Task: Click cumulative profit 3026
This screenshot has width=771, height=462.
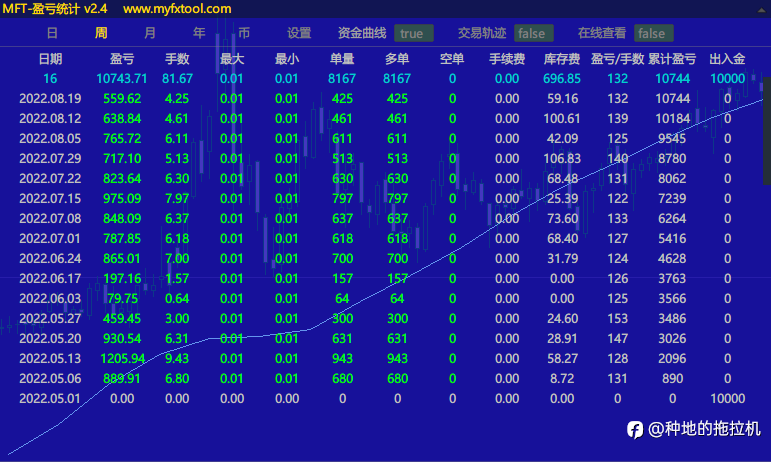Action: 672,339
